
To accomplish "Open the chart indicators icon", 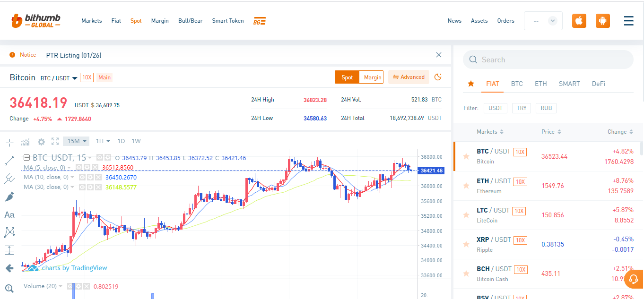I will [26, 141].
